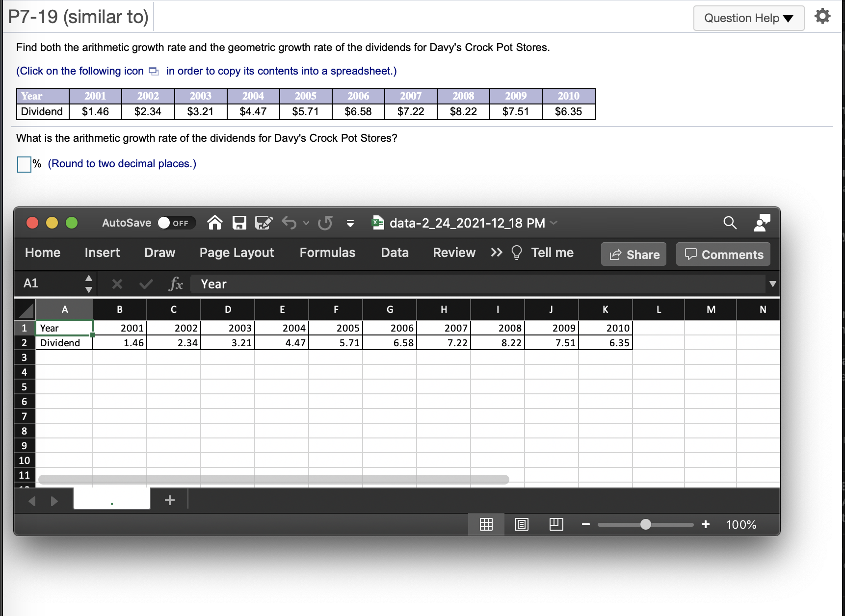
Task: Expand the formula bar
Action: tap(773, 284)
